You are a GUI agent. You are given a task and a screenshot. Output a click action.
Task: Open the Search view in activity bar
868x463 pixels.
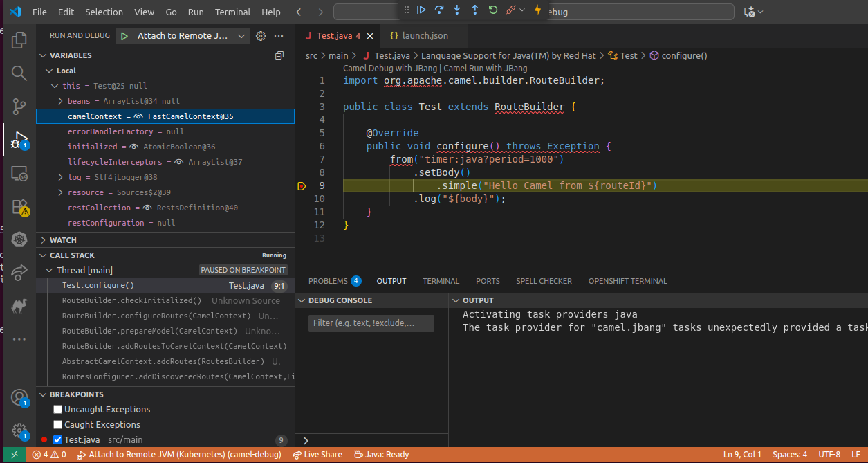coord(19,73)
